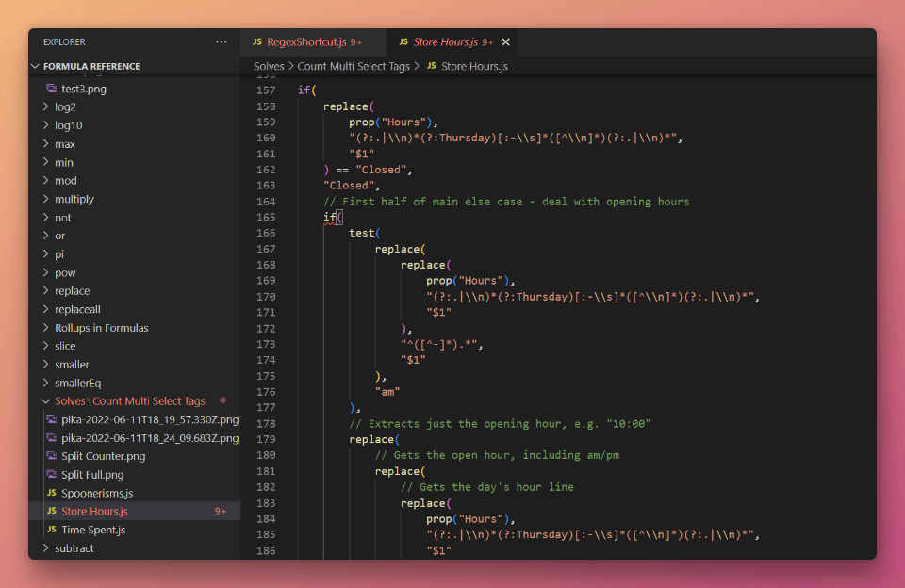
Task: Open Split Full.png file
Action: coord(92,474)
